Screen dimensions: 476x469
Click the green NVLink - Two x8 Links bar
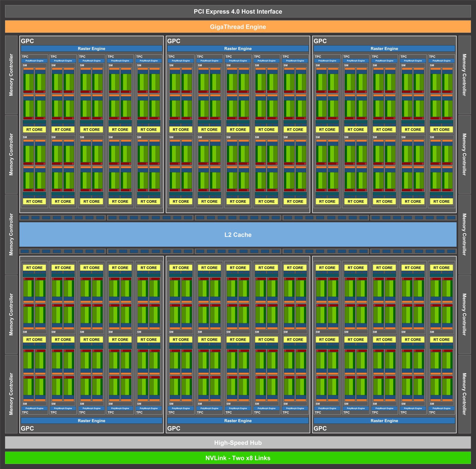click(x=238, y=458)
